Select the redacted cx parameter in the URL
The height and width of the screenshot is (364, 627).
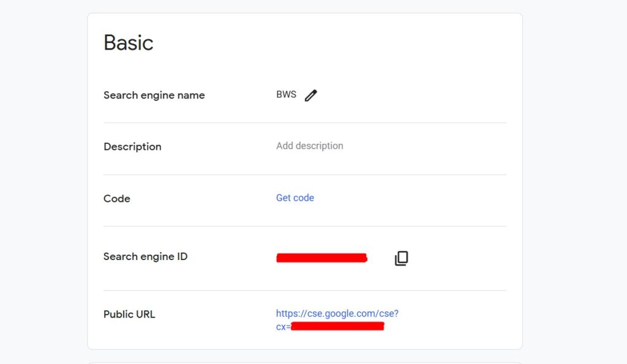point(337,325)
